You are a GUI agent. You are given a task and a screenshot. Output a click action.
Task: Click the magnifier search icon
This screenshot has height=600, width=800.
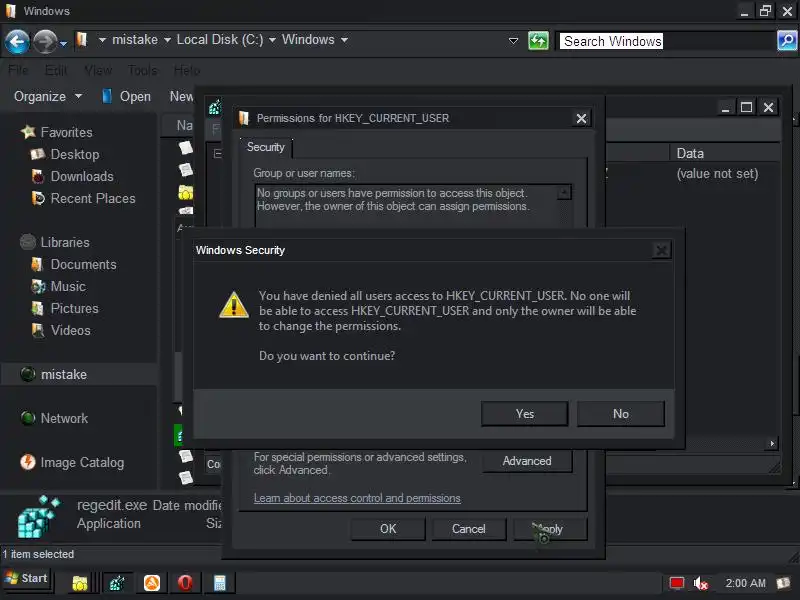point(787,40)
